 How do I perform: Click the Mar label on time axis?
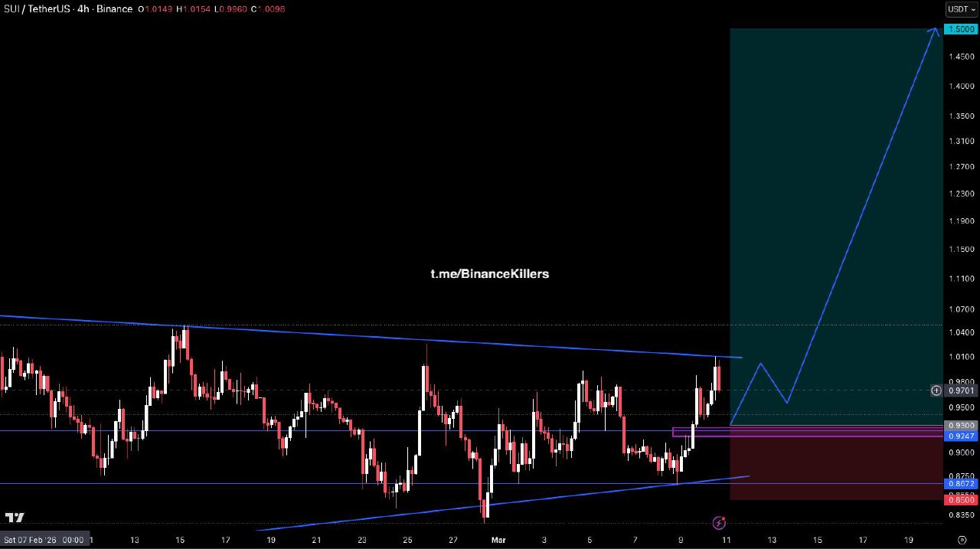pyautogui.click(x=498, y=540)
